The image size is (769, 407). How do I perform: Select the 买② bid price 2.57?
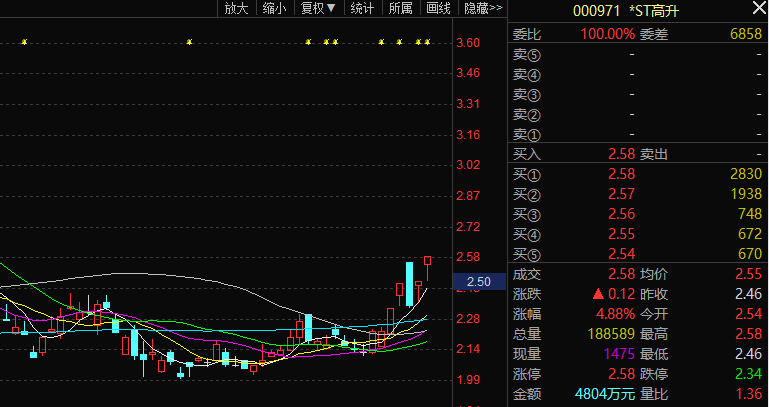[x=621, y=194]
